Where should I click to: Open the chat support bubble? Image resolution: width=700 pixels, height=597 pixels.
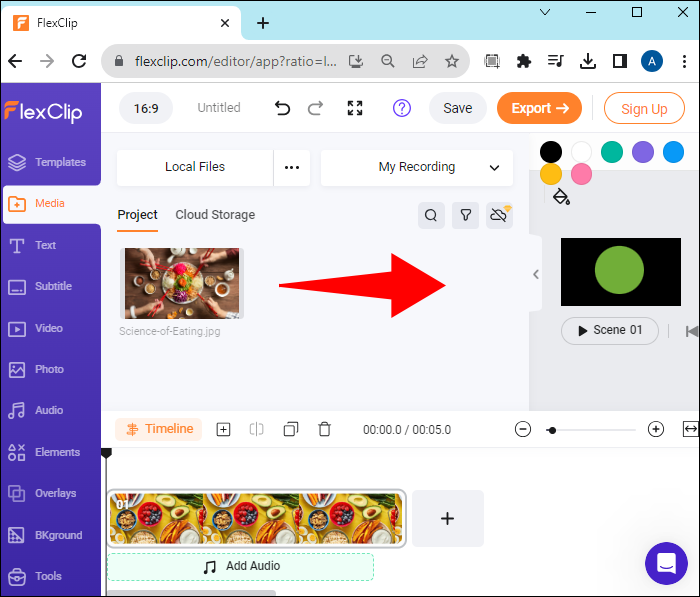pyautogui.click(x=666, y=564)
